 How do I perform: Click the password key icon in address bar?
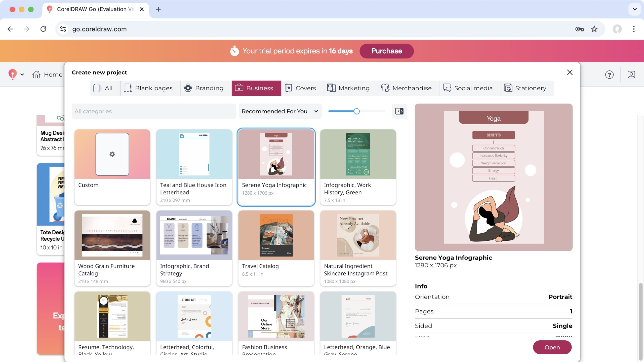[x=579, y=29]
